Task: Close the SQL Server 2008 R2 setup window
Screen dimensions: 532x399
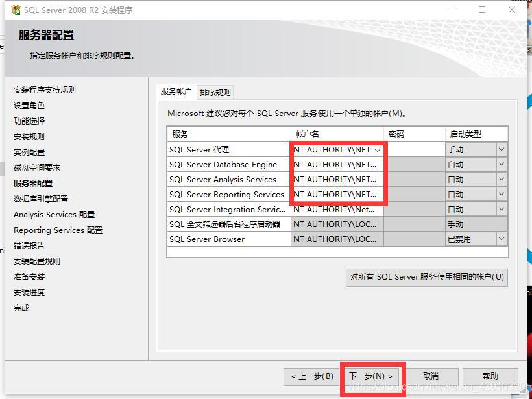Action: tap(512, 10)
